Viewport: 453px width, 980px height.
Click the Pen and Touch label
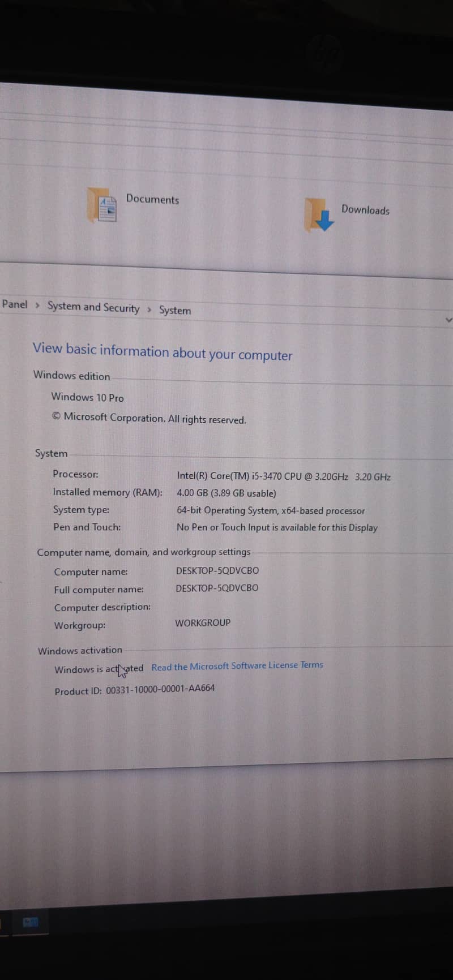click(87, 527)
